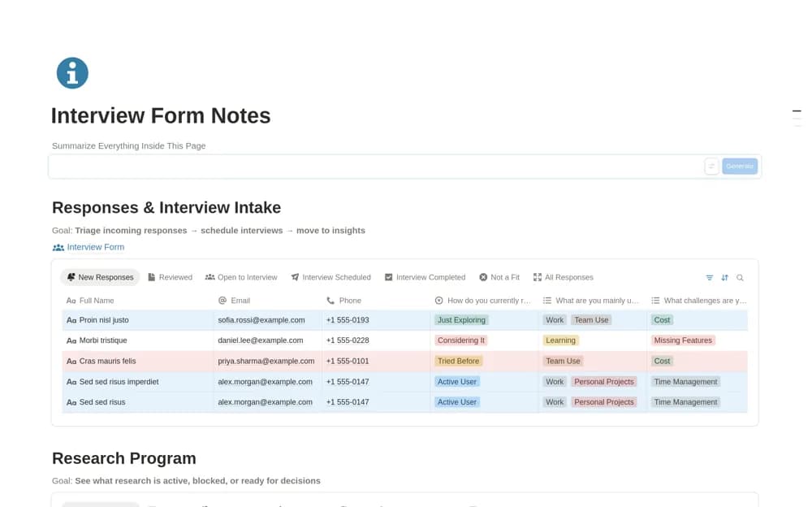This screenshot has width=812, height=507.
Task: Click the Just Exploring tag
Action: tap(461, 320)
